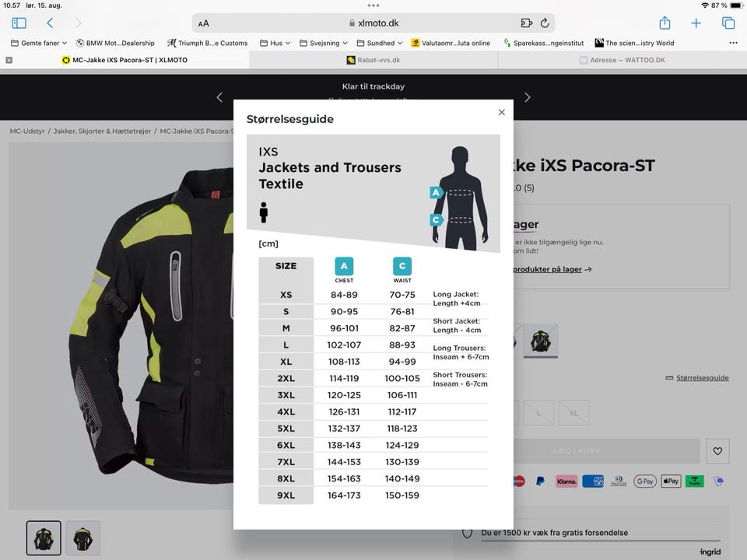This screenshot has width=747, height=560.
Task: Click the A CHEST column header
Action: pos(344,270)
